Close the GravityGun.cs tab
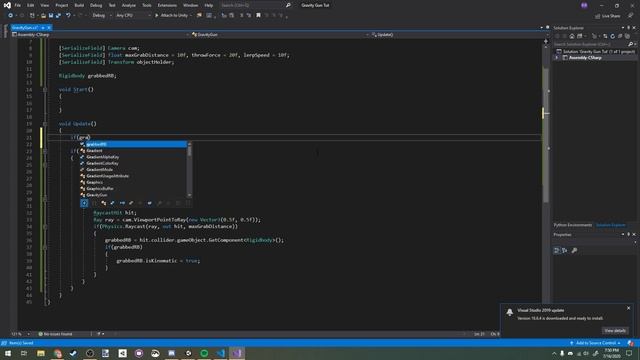The image size is (640, 360). click(49, 28)
